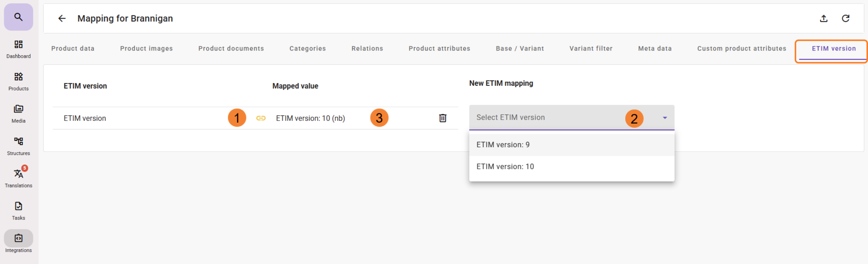Go to Products in the sidebar
The height and width of the screenshot is (264, 868).
19,81
